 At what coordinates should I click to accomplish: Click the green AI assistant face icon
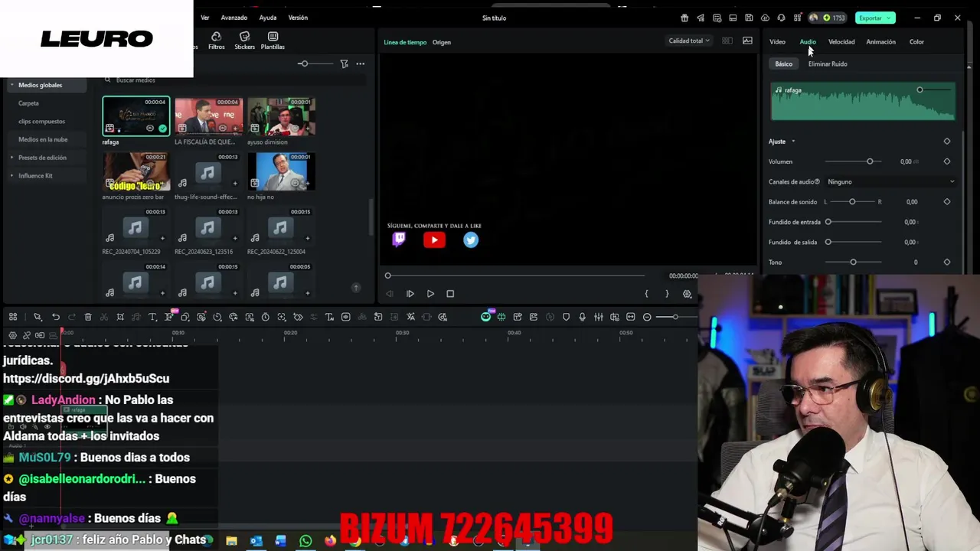click(485, 317)
